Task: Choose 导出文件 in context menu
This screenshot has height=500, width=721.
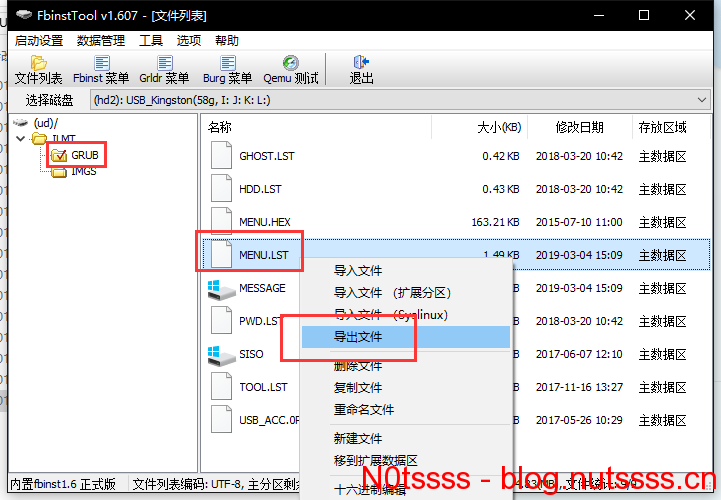Action: click(406, 337)
